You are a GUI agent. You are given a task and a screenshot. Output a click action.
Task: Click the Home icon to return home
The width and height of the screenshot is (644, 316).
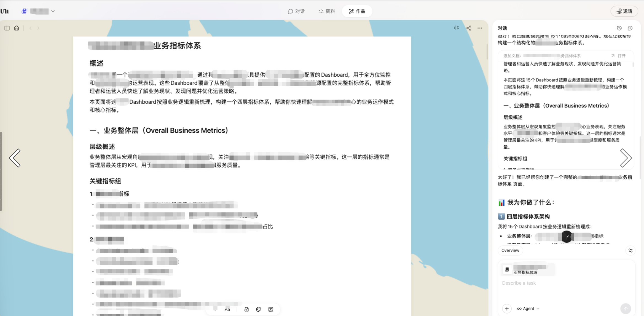[x=17, y=28]
